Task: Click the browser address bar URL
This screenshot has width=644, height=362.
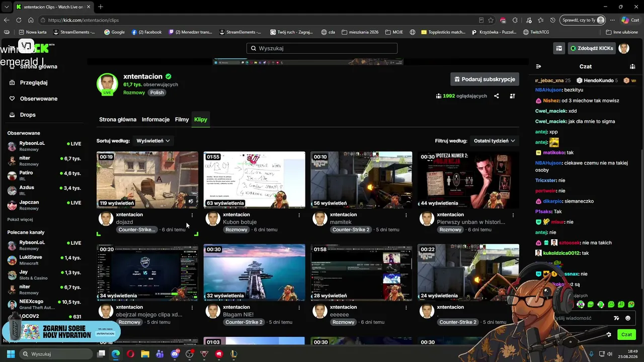Action: click(84, 20)
